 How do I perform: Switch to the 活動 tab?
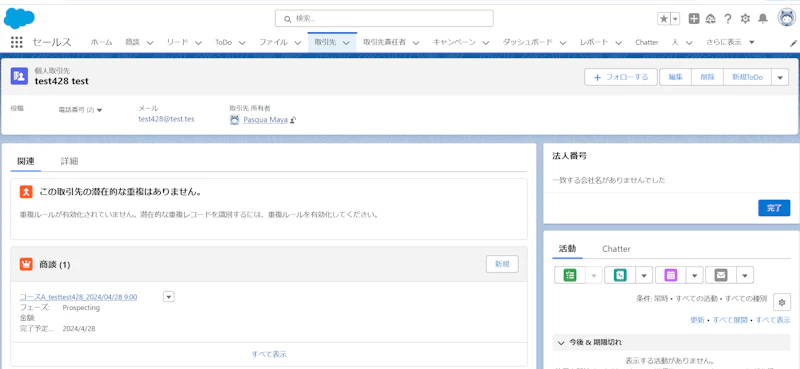(567, 249)
